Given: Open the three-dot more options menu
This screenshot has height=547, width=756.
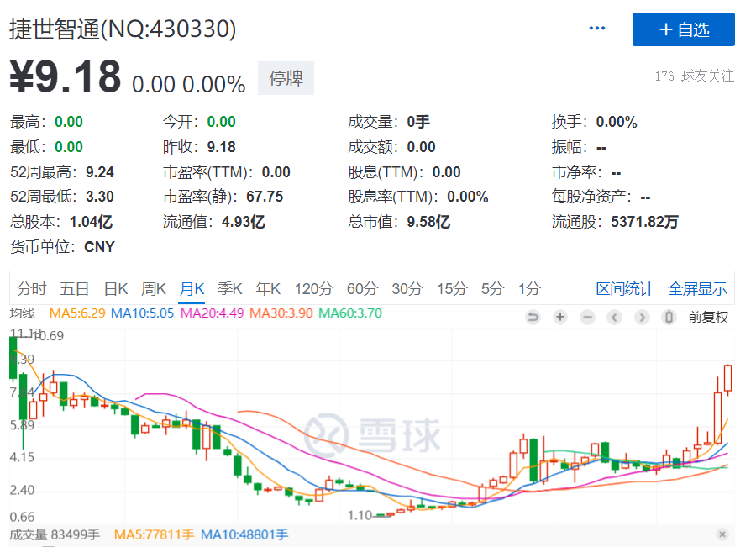Looking at the screenshot, I should [x=597, y=29].
